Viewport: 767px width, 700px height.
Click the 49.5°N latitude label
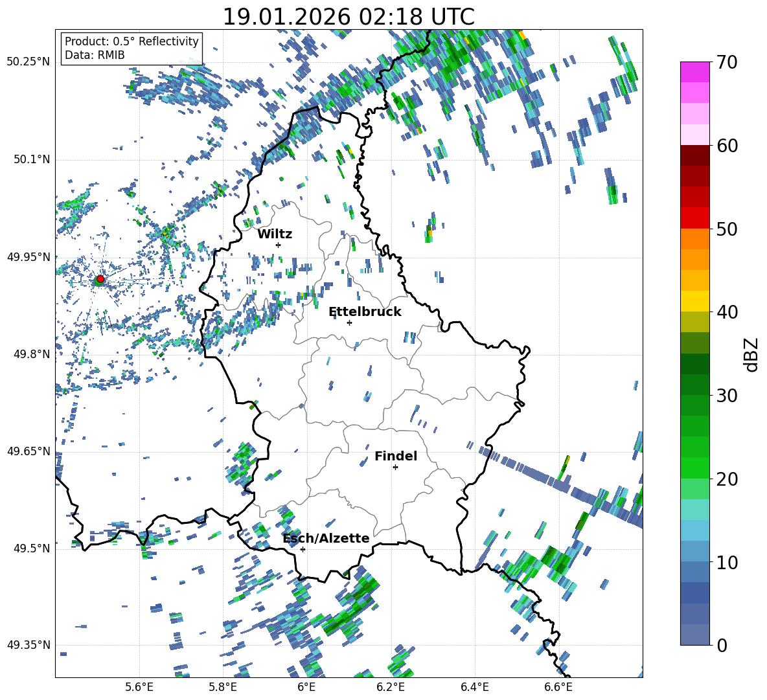31,548
